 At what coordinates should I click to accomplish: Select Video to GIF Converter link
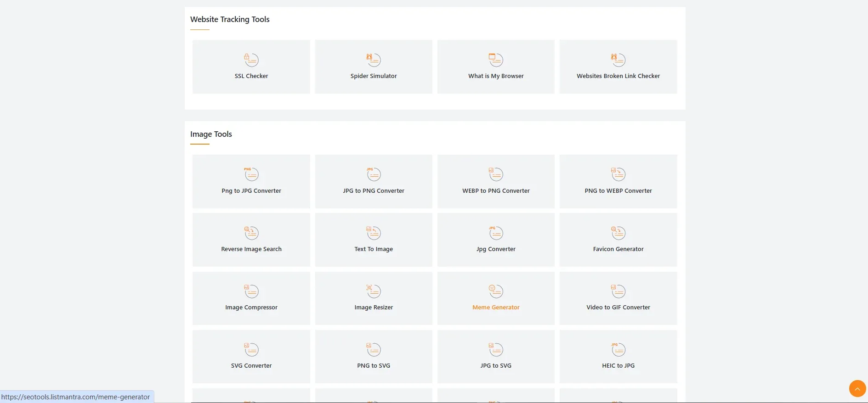tap(618, 308)
